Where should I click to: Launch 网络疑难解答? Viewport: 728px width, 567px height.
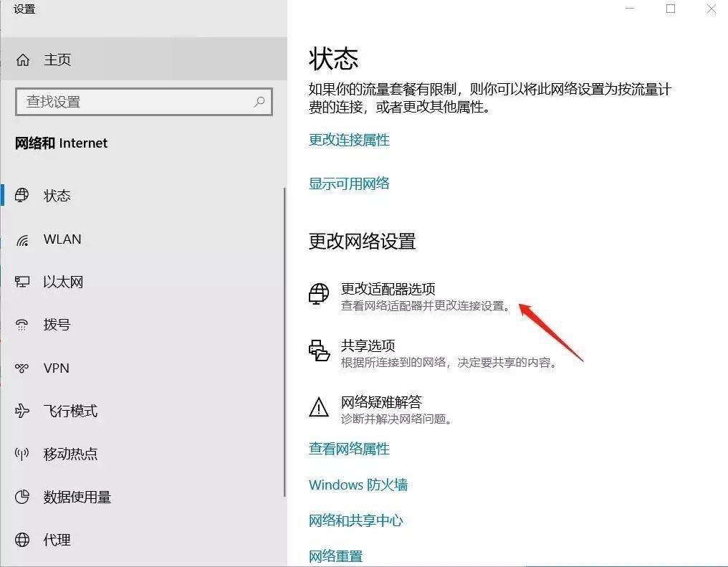(380, 409)
